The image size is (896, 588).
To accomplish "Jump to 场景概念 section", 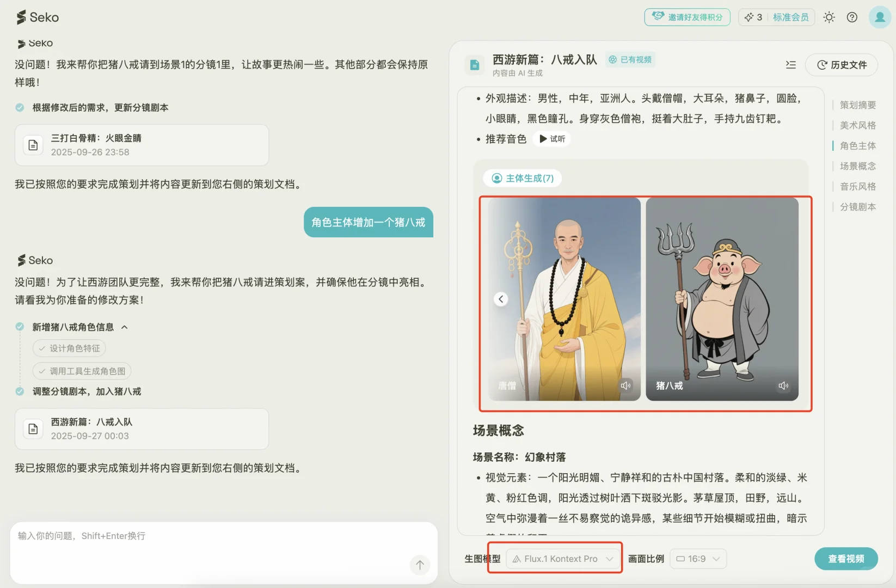I will tap(858, 166).
